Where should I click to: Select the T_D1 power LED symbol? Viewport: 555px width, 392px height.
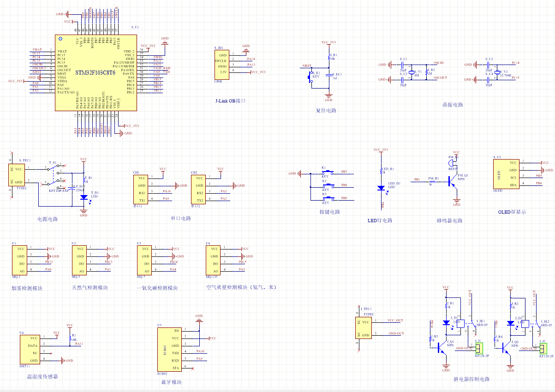pos(84,197)
